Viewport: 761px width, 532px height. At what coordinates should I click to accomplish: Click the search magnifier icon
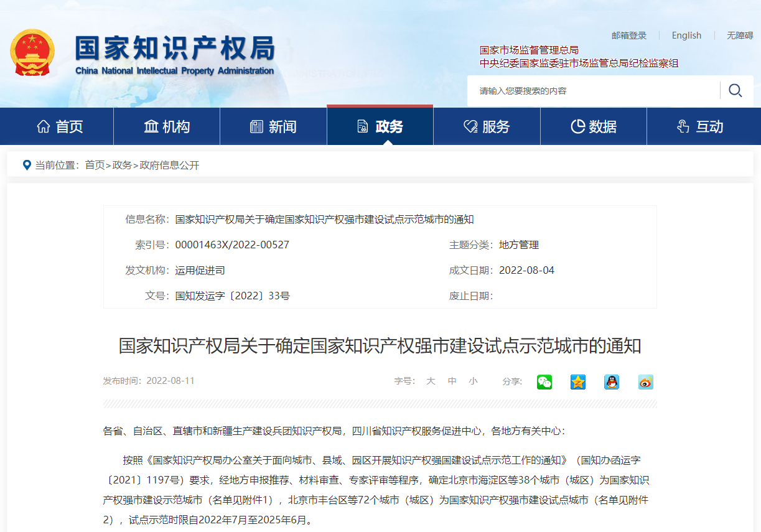735,91
